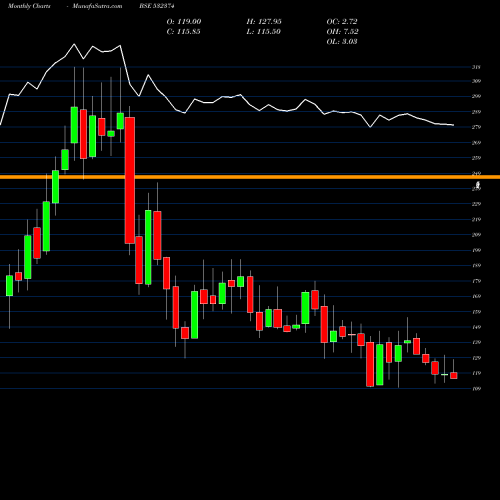Screen dimensions: 500x500
Task: Click the 299 price axis label
Action: tap(476, 96)
